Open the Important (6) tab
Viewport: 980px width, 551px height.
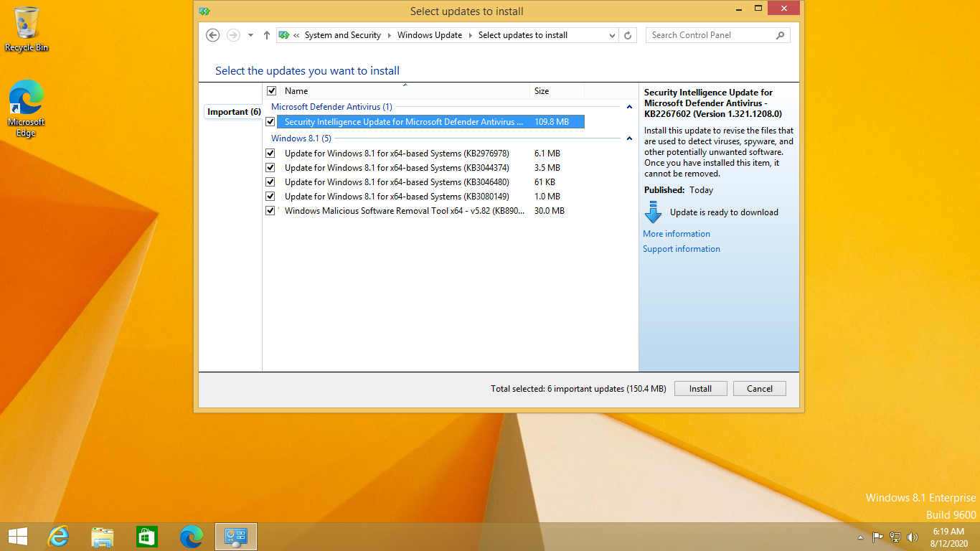click(234, 112)
